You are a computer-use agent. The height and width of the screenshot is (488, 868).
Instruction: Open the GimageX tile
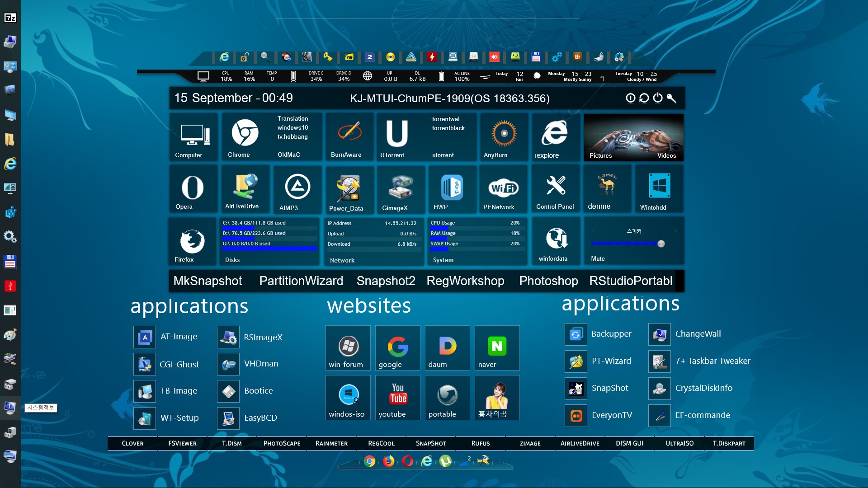click(401, 189)
